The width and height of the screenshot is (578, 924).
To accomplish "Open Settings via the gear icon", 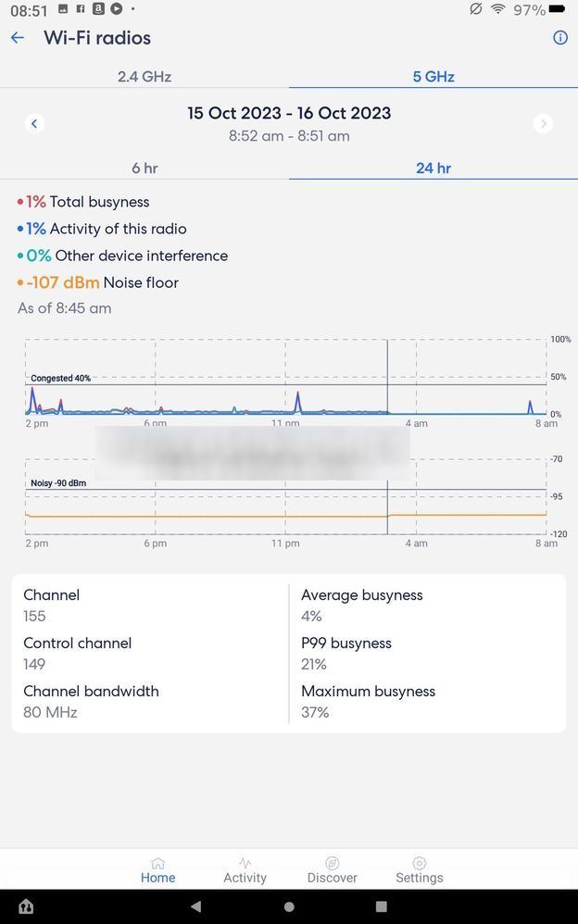I will tap(419, 870).
